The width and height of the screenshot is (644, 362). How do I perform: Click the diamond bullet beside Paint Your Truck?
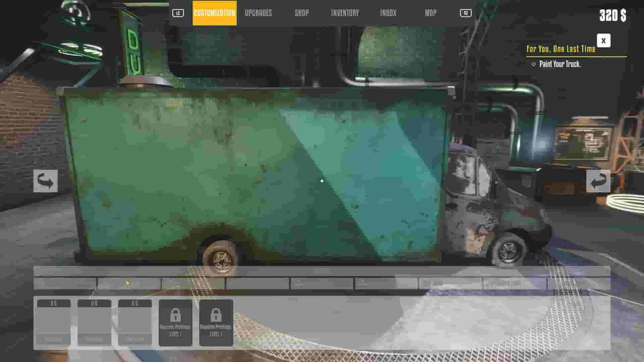tap(534, 65)
